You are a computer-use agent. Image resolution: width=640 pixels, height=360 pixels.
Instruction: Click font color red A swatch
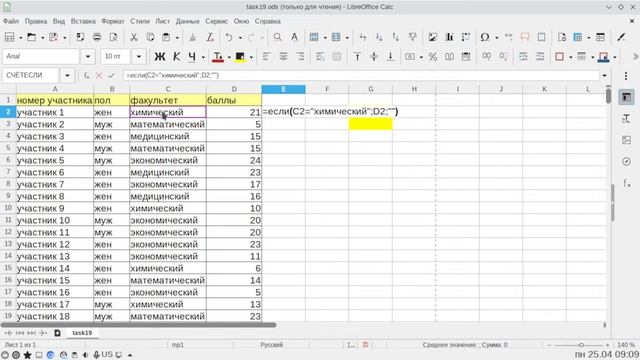tap(218, 57)
